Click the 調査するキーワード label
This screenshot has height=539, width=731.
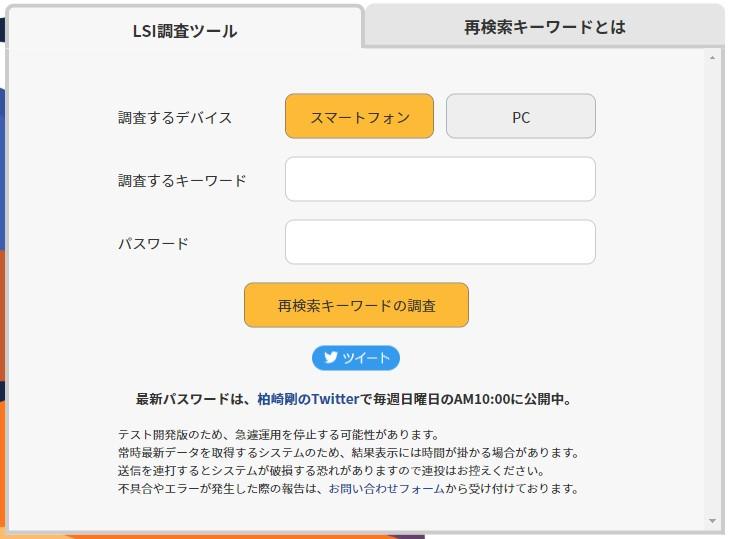tap(182, 181)
